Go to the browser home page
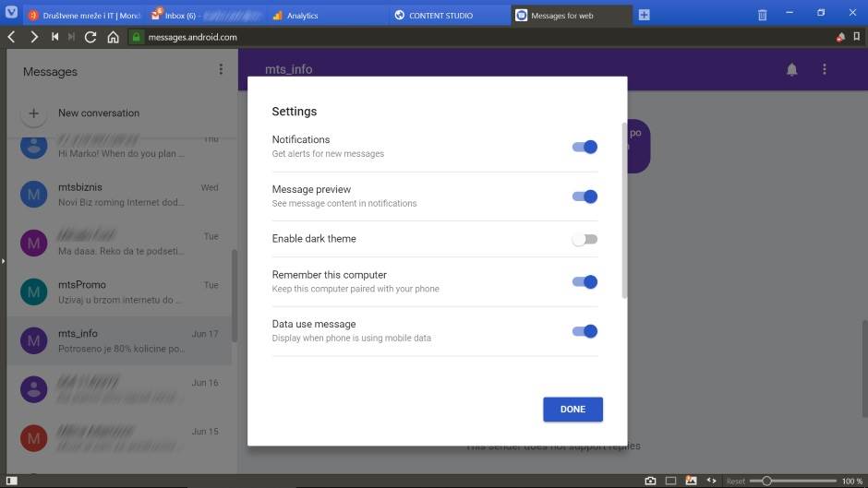The image size is (868, 488). click(x=113, y=37)
